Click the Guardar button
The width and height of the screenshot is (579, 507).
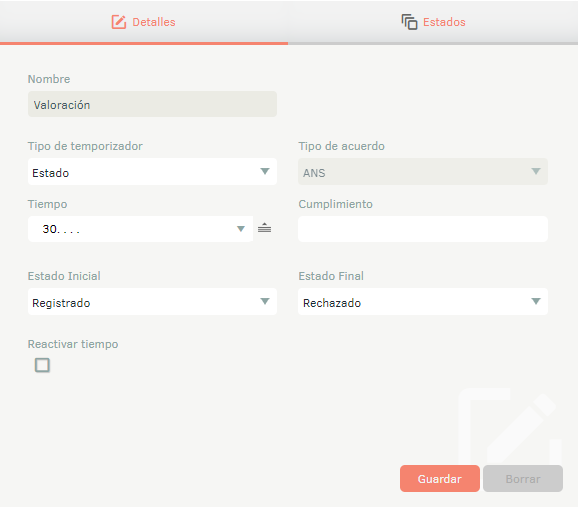(439, 479)
